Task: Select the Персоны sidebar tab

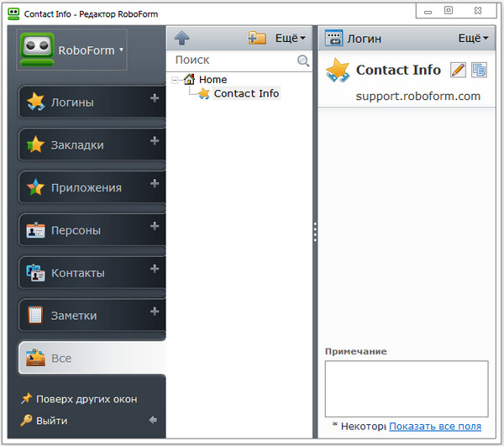Action: 84,230
